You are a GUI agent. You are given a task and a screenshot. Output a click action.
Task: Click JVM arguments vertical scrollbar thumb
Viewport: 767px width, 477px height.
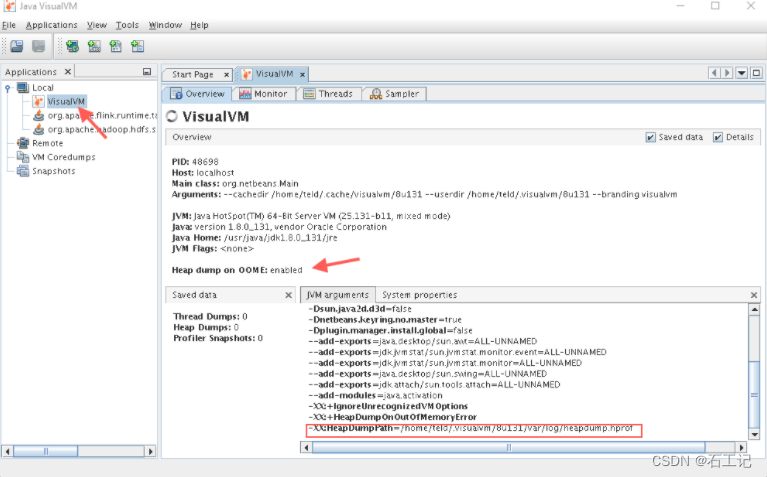pyautogui.click(x=754, y=394)
